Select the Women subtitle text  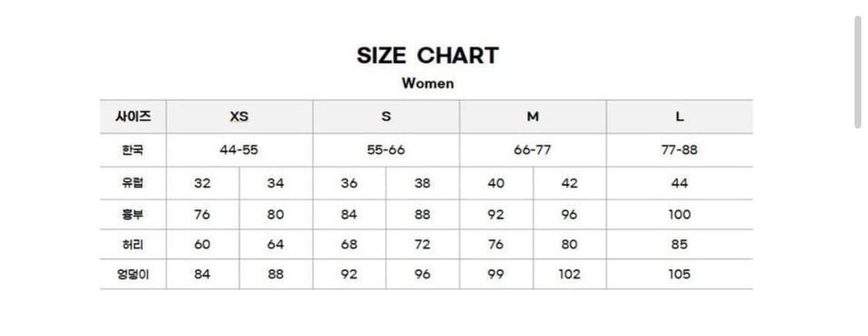tap(427, 83)
